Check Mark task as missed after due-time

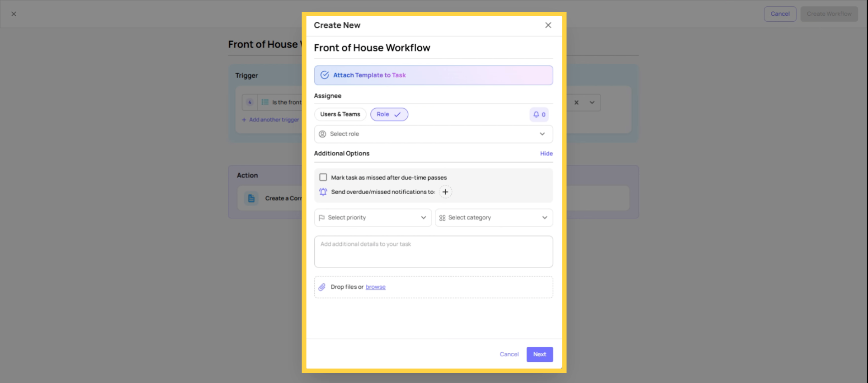(x=323, y=177)
